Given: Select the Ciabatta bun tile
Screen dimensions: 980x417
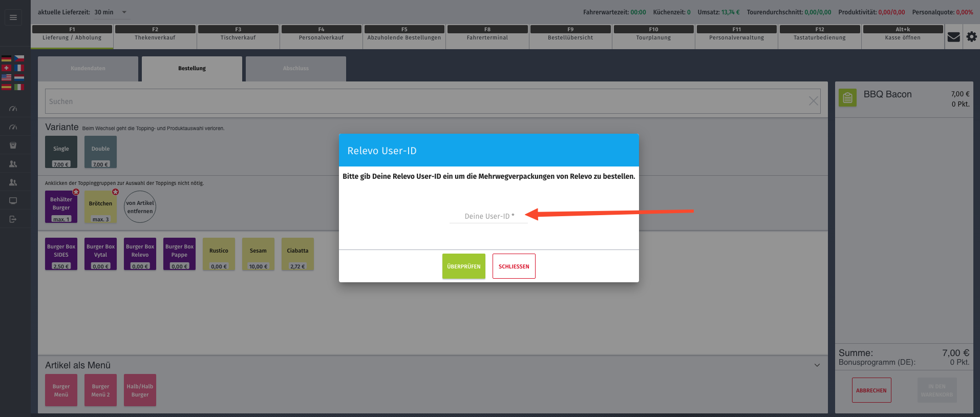Looking at the screenshot, I should (297, 254).
